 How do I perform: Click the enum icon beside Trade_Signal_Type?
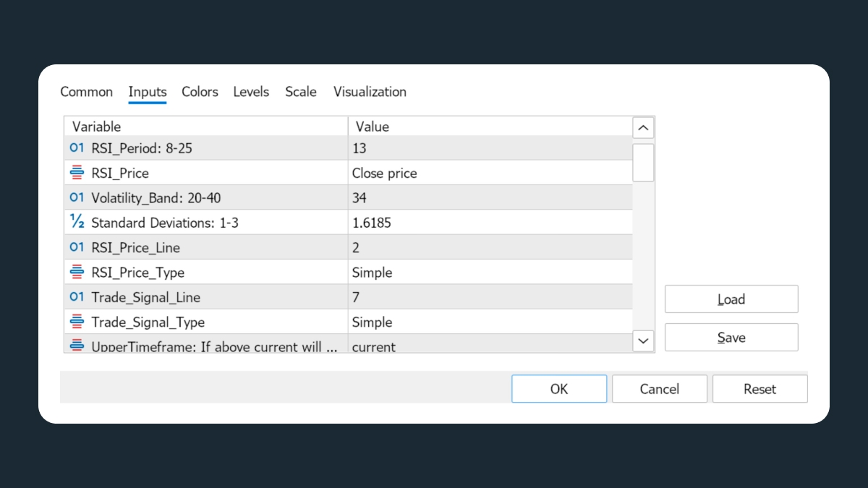77,322
